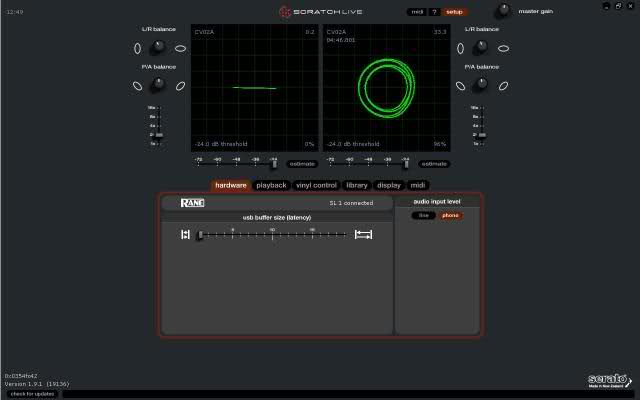This screenshot has height=400, width=640.
Task: Click the right scope view showing green circles
Action: pyautogui.click(x=387, y=88)
